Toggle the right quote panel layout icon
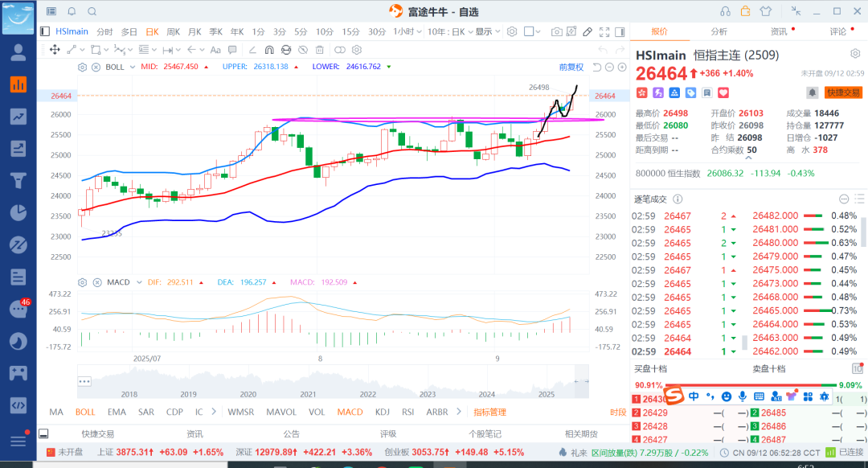This screenshot has width=868, height=468. 620,31
